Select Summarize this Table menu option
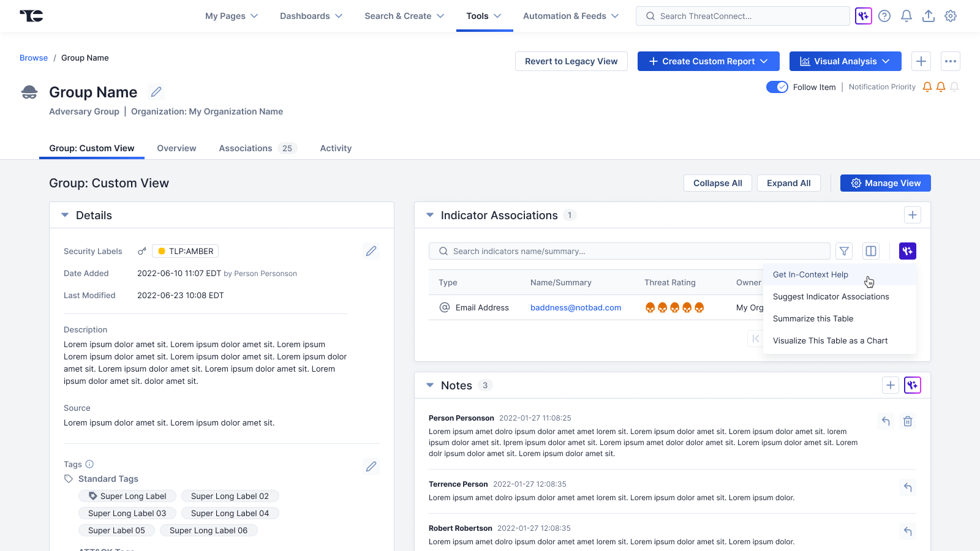 coord(813,318)
